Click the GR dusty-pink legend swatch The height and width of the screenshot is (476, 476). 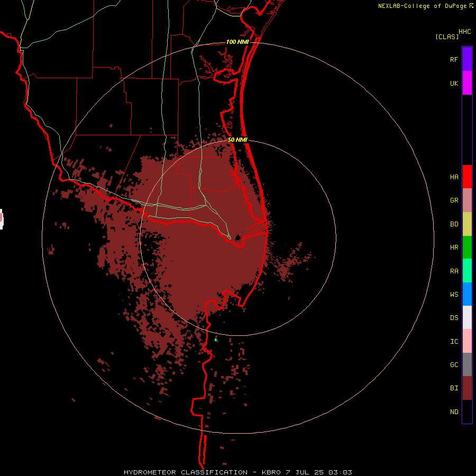pos(467,200)
